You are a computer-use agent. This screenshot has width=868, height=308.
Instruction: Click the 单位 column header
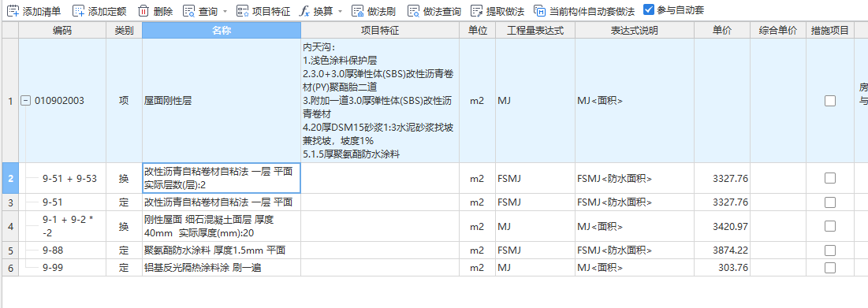coord(477,31)
